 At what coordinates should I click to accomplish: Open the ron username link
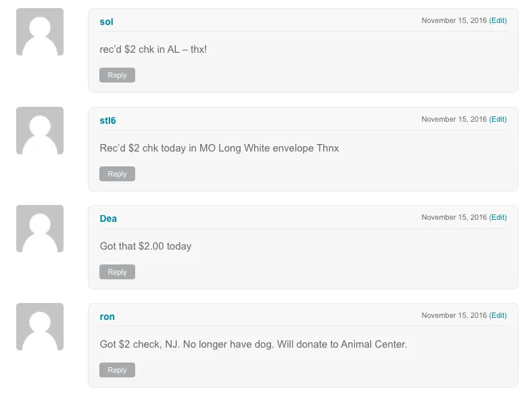107,317
